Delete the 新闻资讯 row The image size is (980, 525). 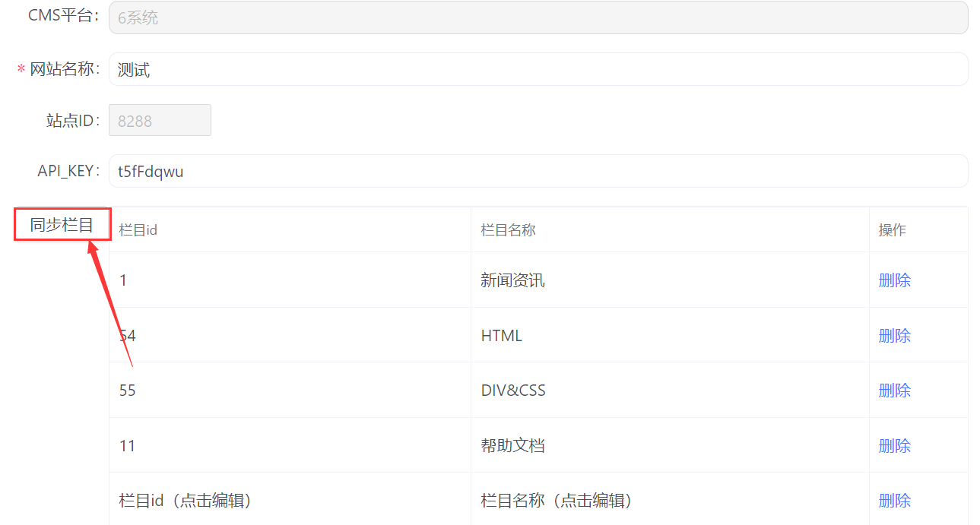894,280
